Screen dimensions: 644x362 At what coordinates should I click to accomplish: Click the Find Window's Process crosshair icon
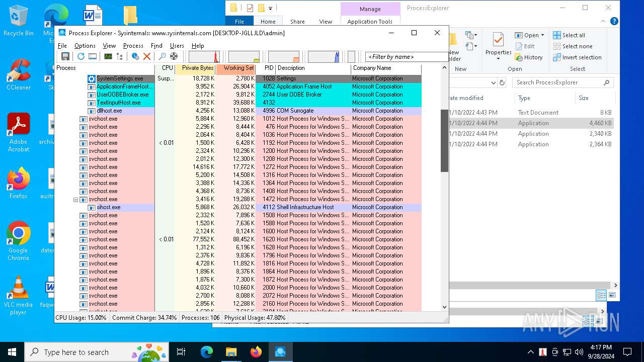[174, 56]
